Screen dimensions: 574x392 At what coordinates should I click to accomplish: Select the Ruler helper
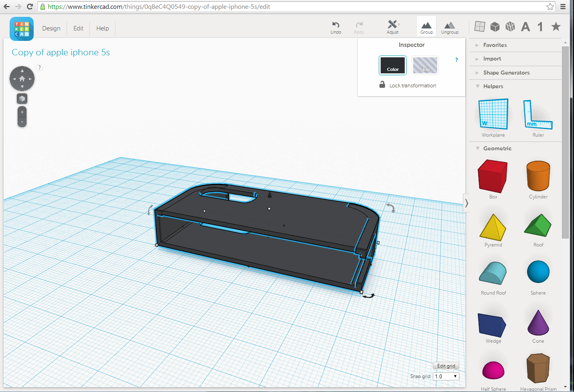click(x=538, y=115)
